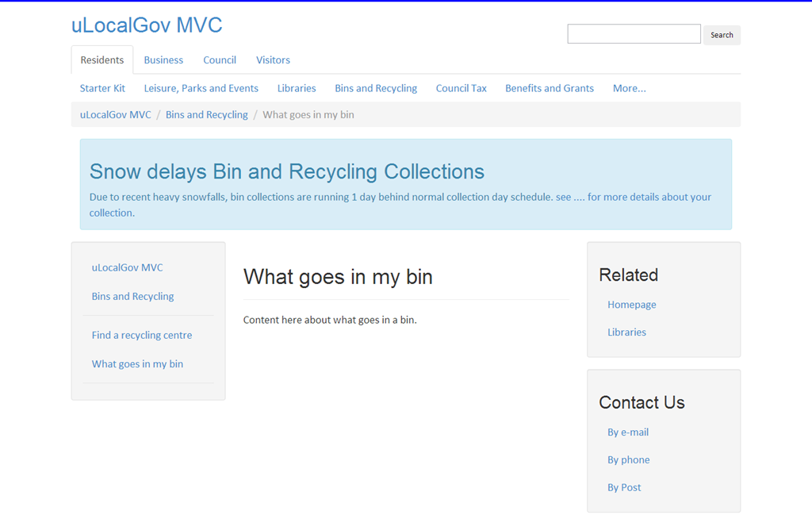The height and width of the screenshot is (515, 812).
Task: Select Council Tax in the sub-navigation
Action: click(461, 88)
